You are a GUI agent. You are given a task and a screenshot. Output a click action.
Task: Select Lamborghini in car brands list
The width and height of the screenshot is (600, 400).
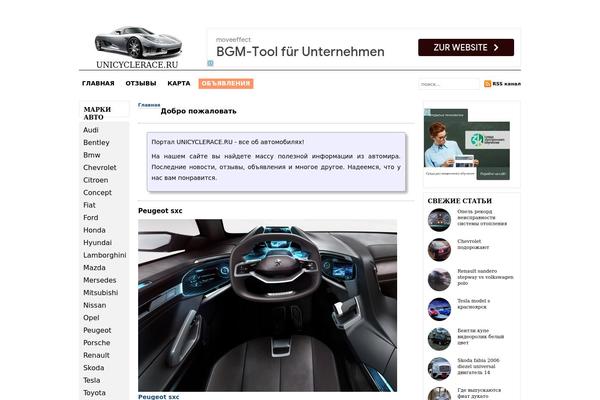(x=105, y=255)
